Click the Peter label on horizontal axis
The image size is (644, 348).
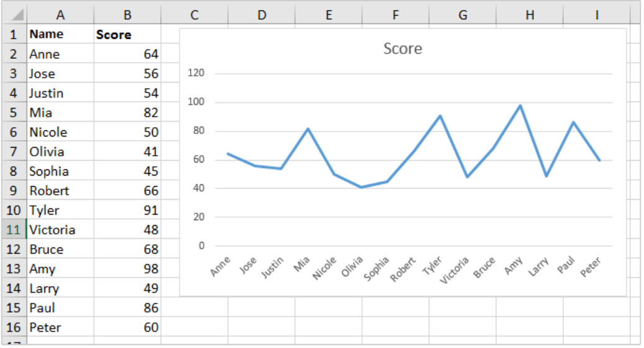(591, 267)
